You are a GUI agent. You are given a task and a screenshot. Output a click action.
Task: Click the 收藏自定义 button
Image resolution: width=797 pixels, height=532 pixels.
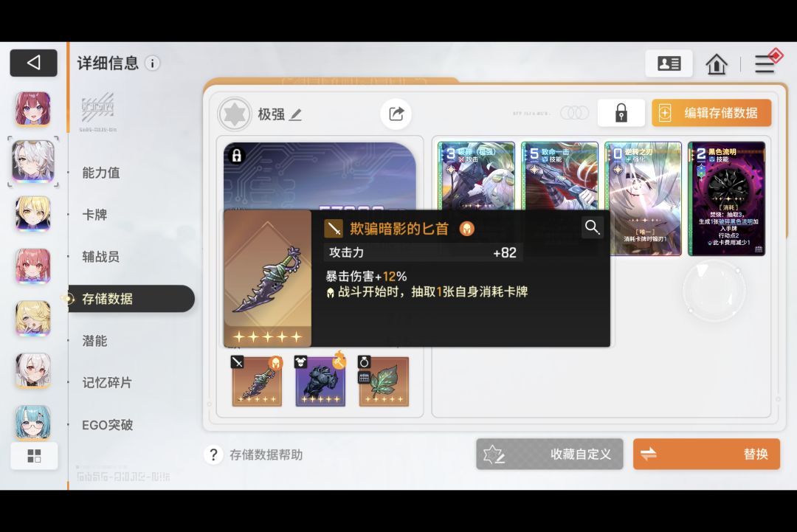(550, 455)
